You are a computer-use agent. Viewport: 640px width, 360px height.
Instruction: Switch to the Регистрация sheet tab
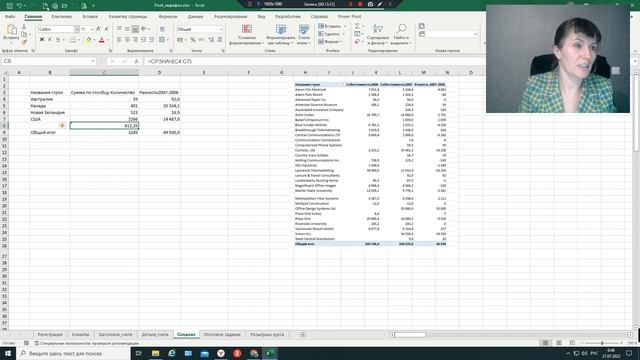click(x=50, y=335)
